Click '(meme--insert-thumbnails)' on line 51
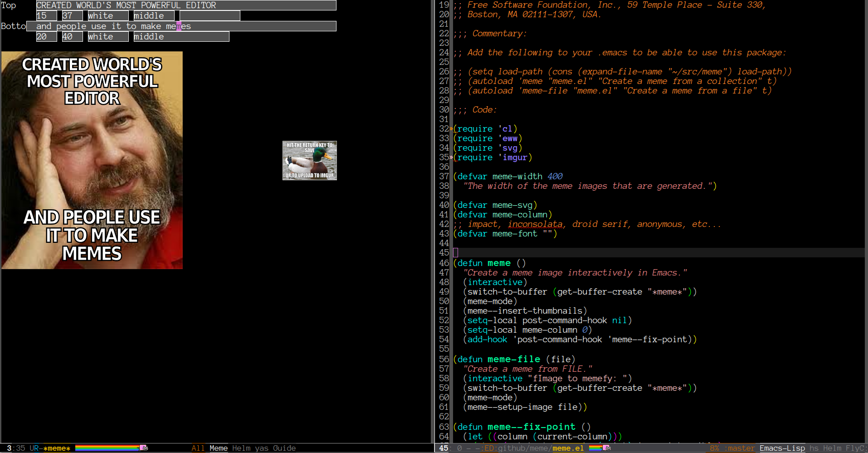This screenshot has width=868, height=453. pos(525,311)
